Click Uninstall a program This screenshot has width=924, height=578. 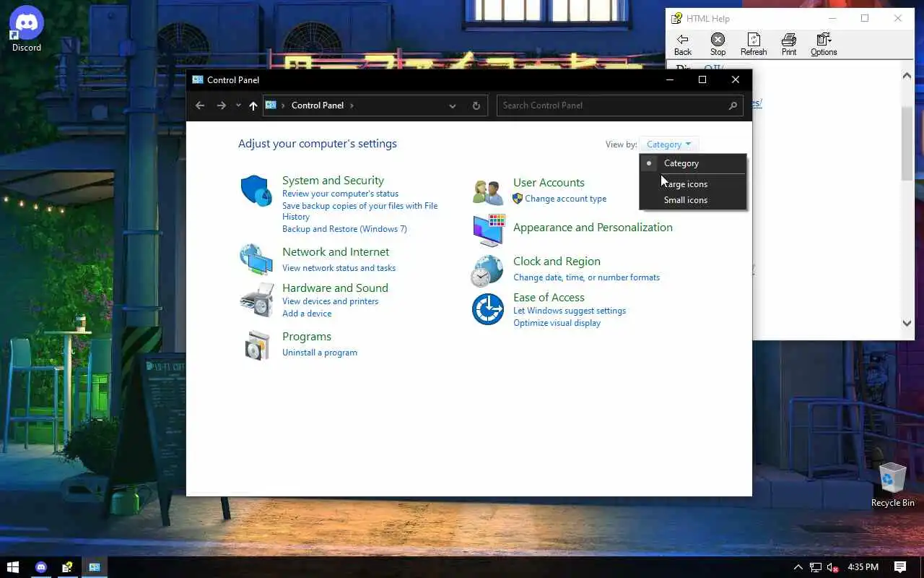click(320, 353)
